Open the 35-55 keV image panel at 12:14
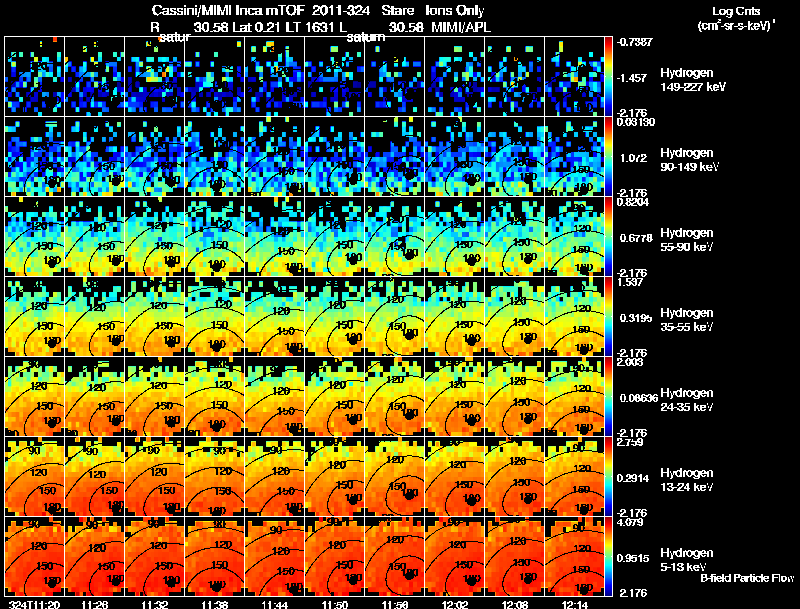800x609 pixels. tap(574, 317)
